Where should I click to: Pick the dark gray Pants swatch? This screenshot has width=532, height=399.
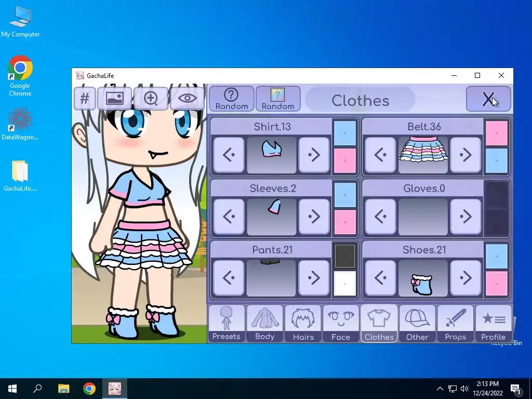pyautogui.click(x=345, y=256)
